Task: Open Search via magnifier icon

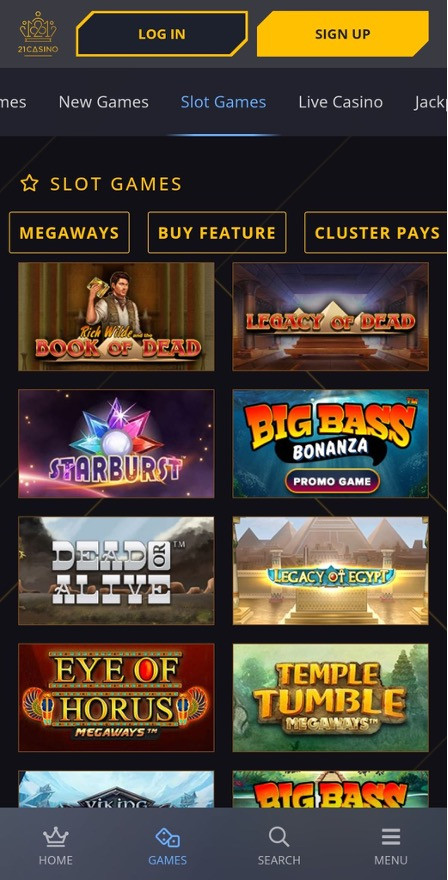Action: 279,837
